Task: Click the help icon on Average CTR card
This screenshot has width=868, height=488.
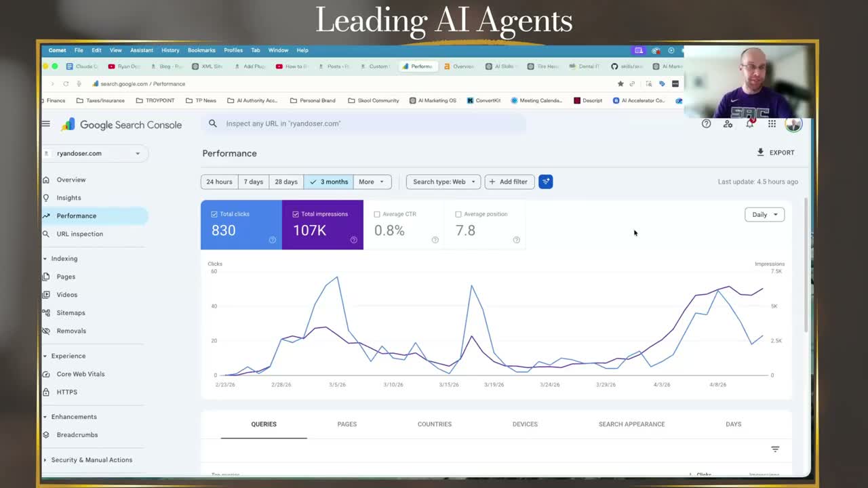Action: coord(435,240)
